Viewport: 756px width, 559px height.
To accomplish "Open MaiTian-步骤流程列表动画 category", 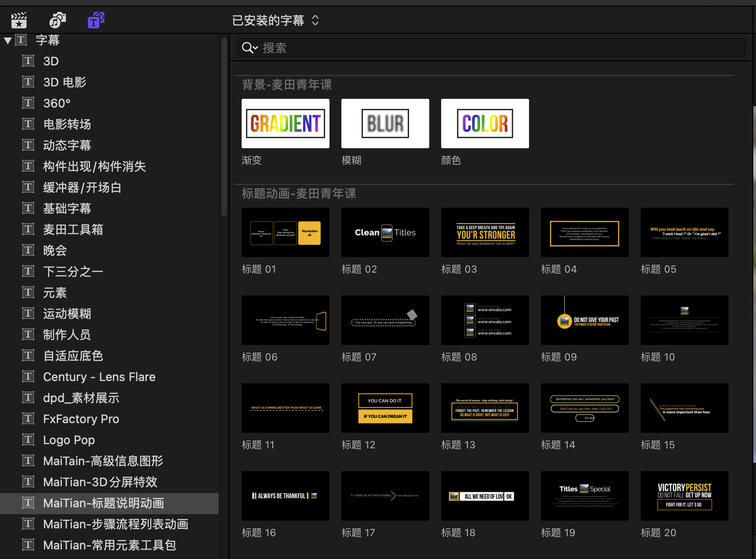I will coord(110,524).
